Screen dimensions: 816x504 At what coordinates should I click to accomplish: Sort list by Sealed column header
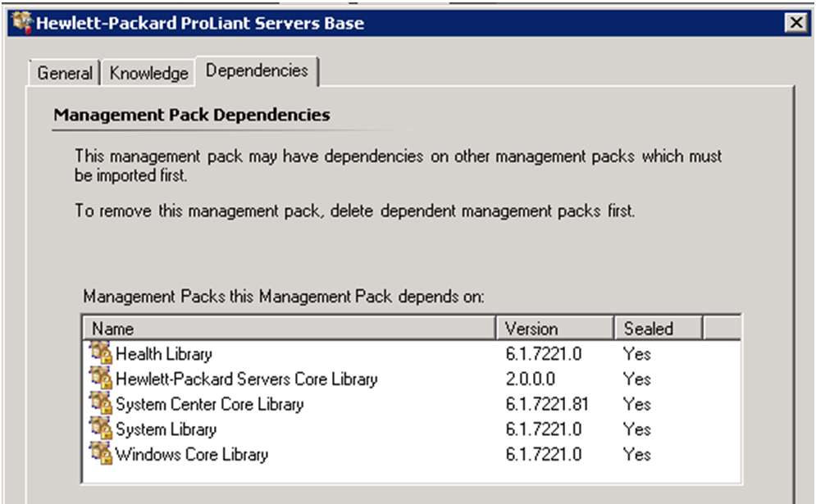(658, 329)
